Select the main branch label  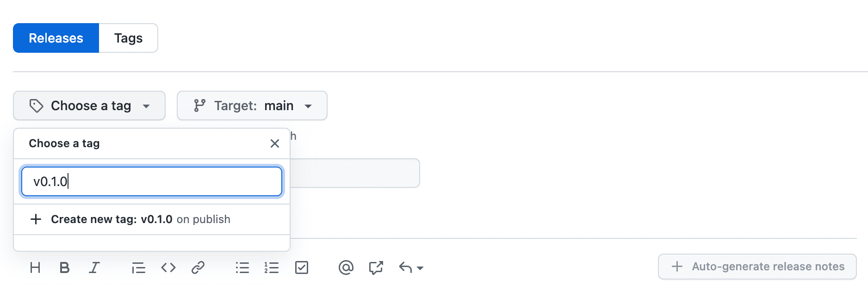pyautogui.click(x=279, y=106)
